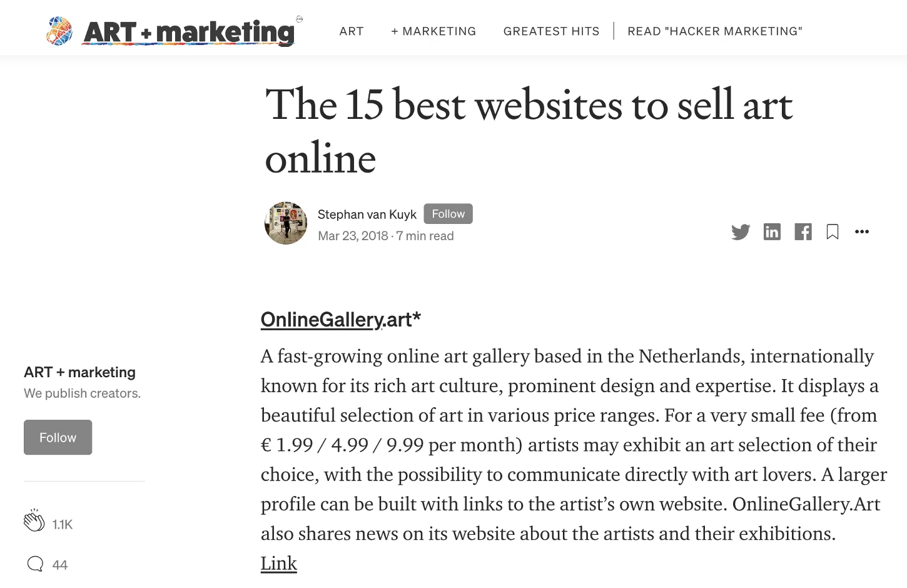Click the author's profile picture
Screen dimensions: 907x588
point(286,223)
